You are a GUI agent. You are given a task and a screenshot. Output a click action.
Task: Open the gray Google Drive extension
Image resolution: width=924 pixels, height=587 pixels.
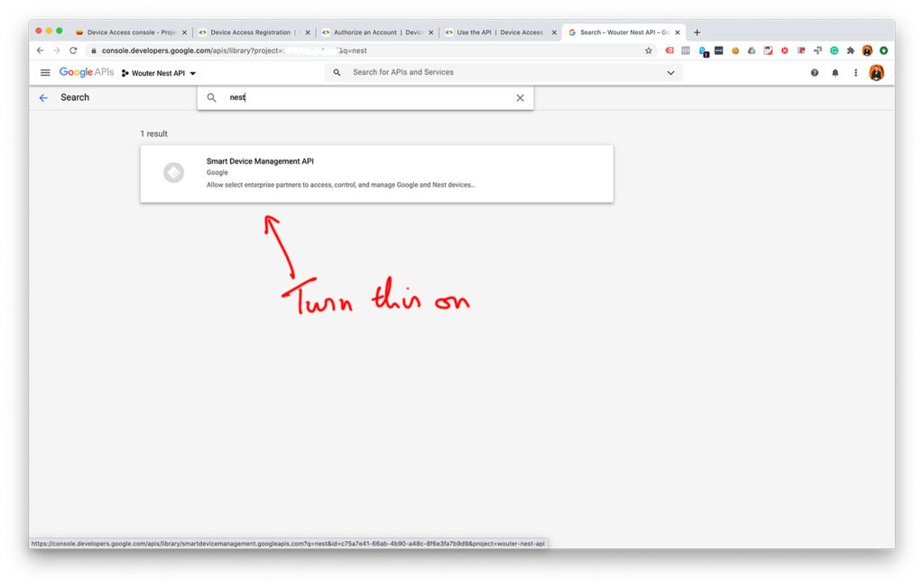pos(752,50)
